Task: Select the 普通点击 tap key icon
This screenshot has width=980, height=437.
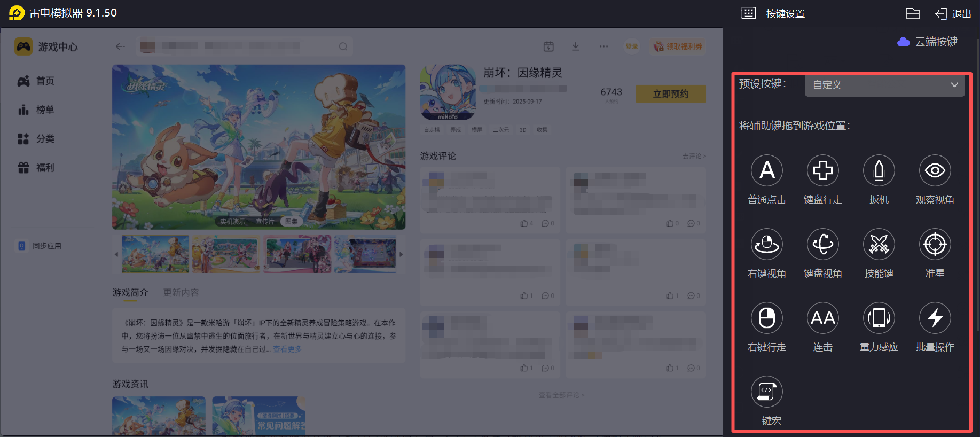Action: tap(767, 170)
